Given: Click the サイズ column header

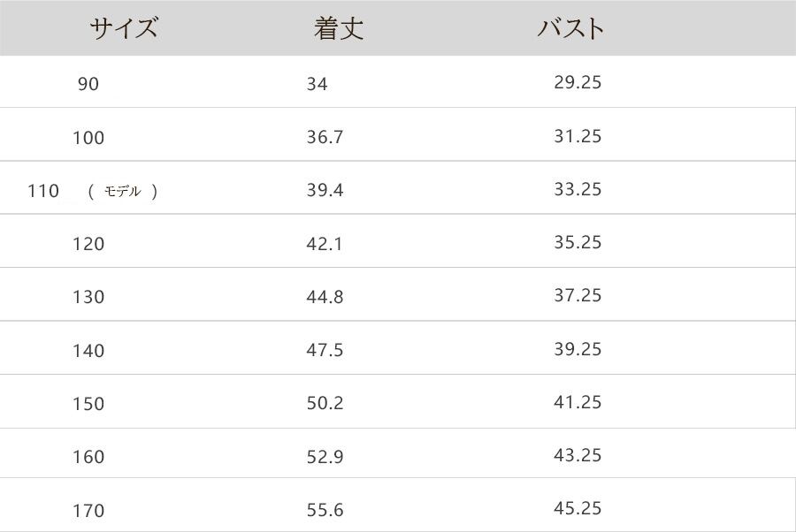Looking at the screenshot, I should point(123,28).
